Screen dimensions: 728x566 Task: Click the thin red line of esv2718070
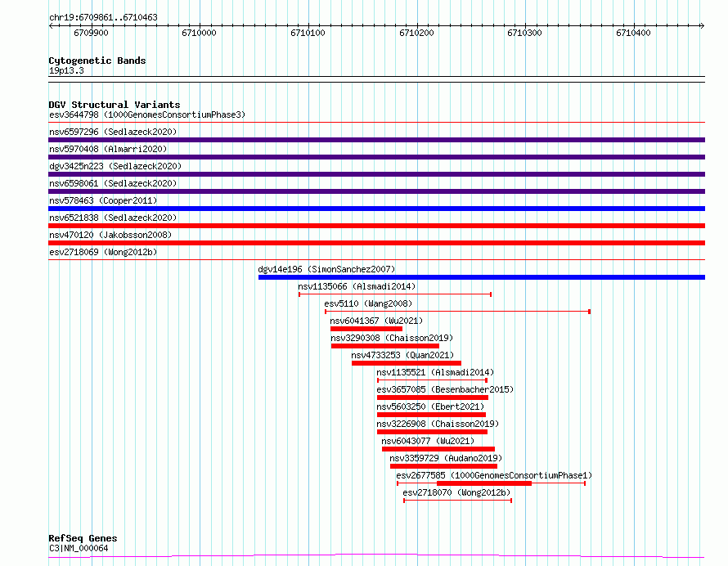coord(458,501)
